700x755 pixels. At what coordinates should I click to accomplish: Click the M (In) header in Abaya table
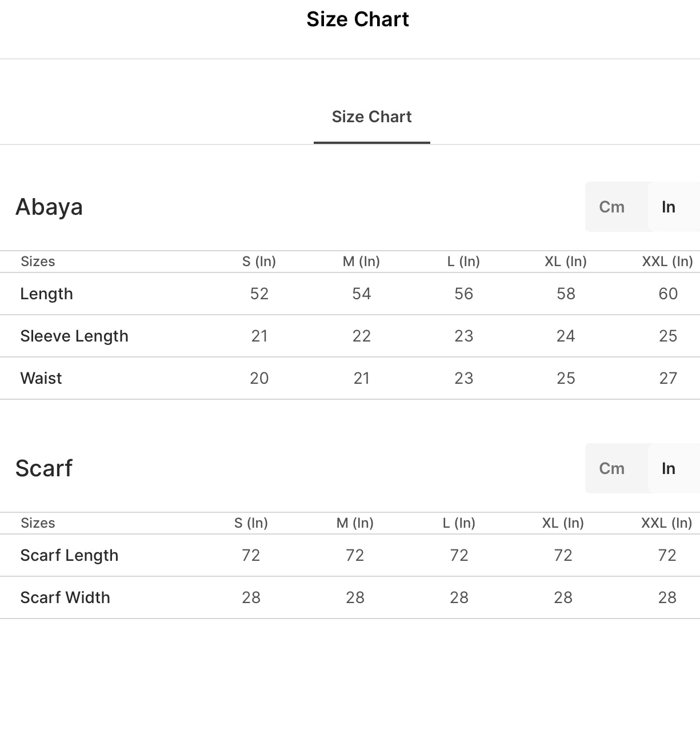(361, 262)
